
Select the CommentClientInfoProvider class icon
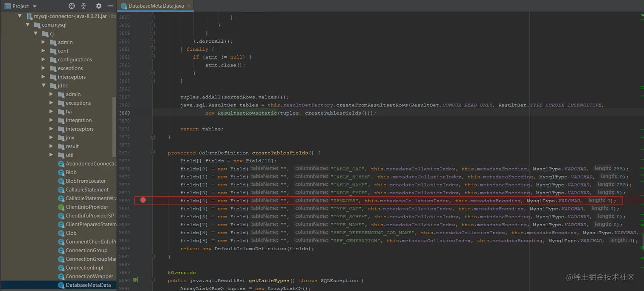click(61, 242)
